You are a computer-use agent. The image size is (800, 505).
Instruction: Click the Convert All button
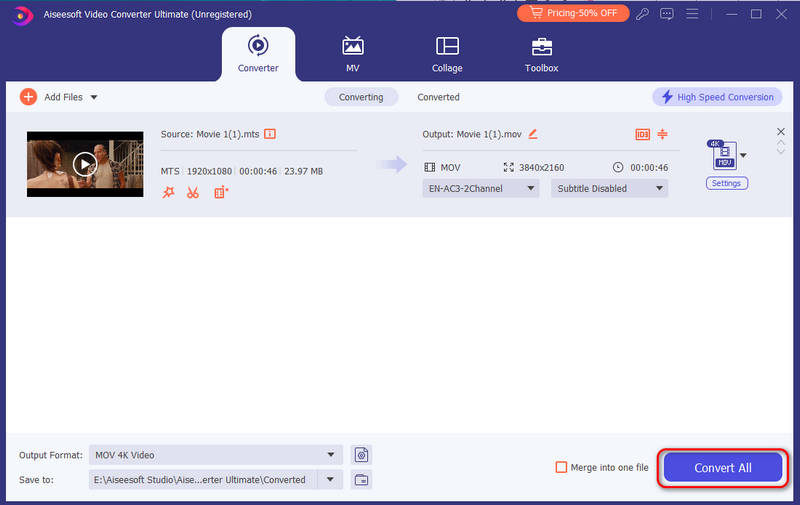(722, 467)
